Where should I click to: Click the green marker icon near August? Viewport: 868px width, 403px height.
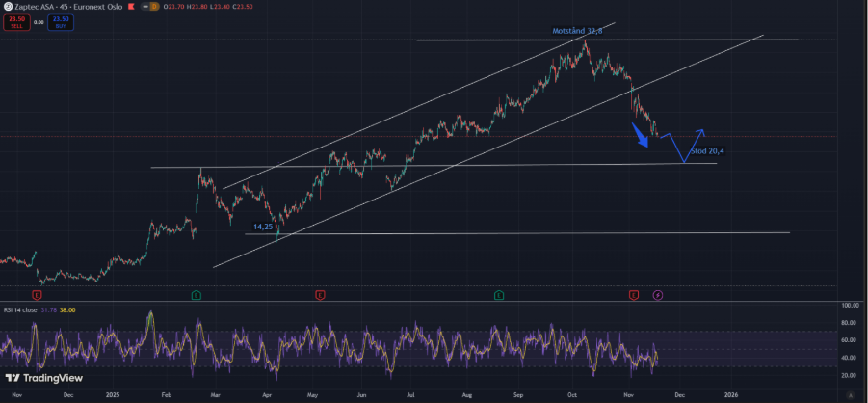[x=499, y=293]
